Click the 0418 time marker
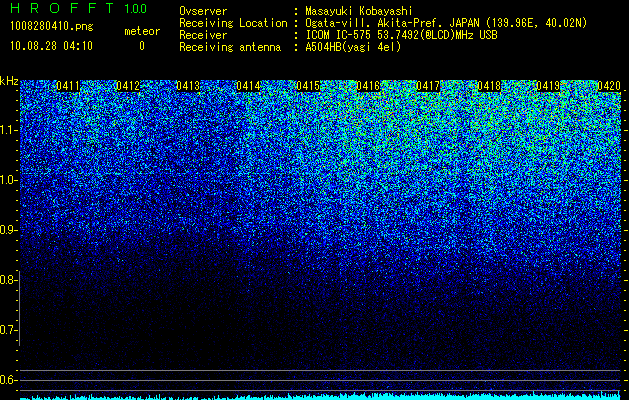629x400 pixels. tap(489, 86)
